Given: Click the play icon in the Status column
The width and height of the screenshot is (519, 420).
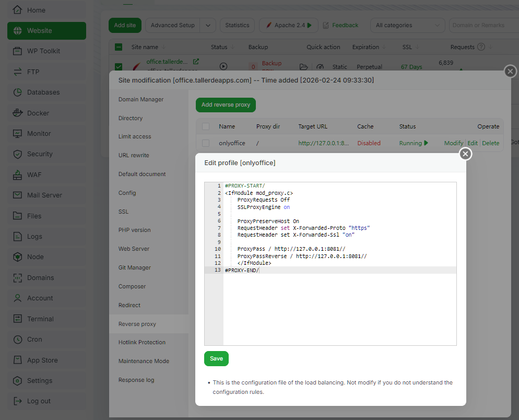Looking at the screenshot, I should coord(223,66).
